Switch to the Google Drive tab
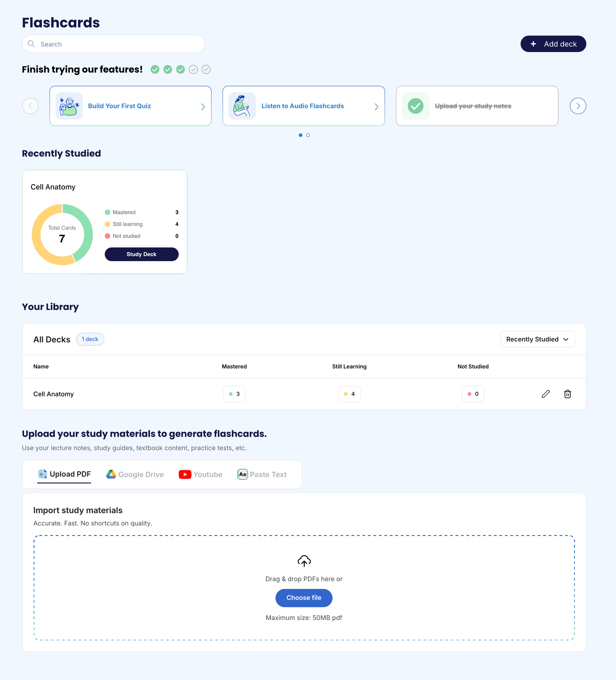 coord(135,474)
